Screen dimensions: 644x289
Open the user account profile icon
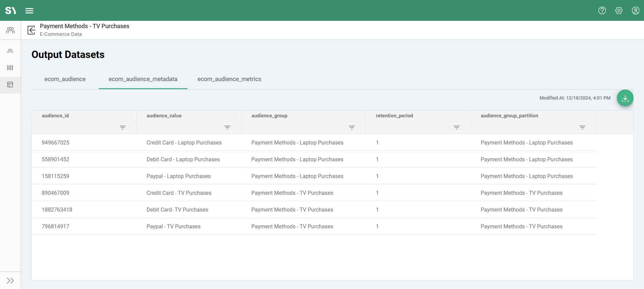click(x=636, y=11)
